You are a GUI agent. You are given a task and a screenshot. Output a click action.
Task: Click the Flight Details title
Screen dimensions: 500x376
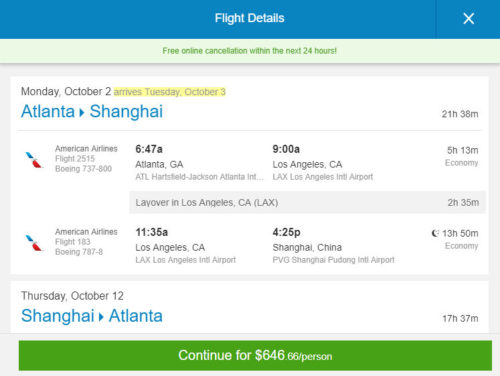point(250,18)
